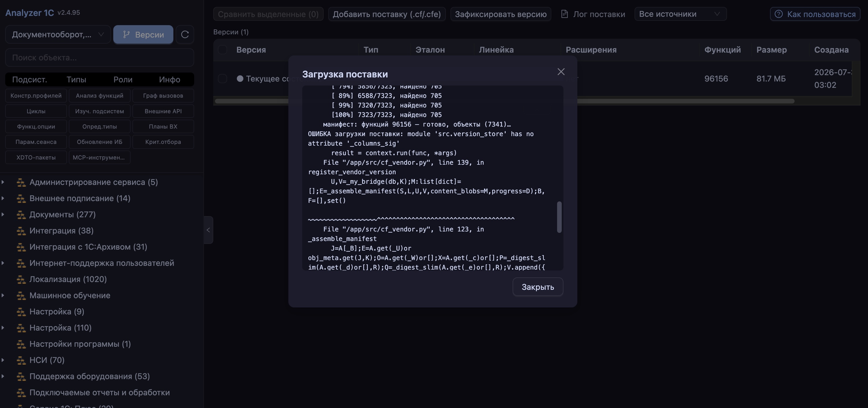The height and width of the screenshot is (408, 868).
Task: Expand Настройка (110) subsystem
Action: (x=3, y=327)
